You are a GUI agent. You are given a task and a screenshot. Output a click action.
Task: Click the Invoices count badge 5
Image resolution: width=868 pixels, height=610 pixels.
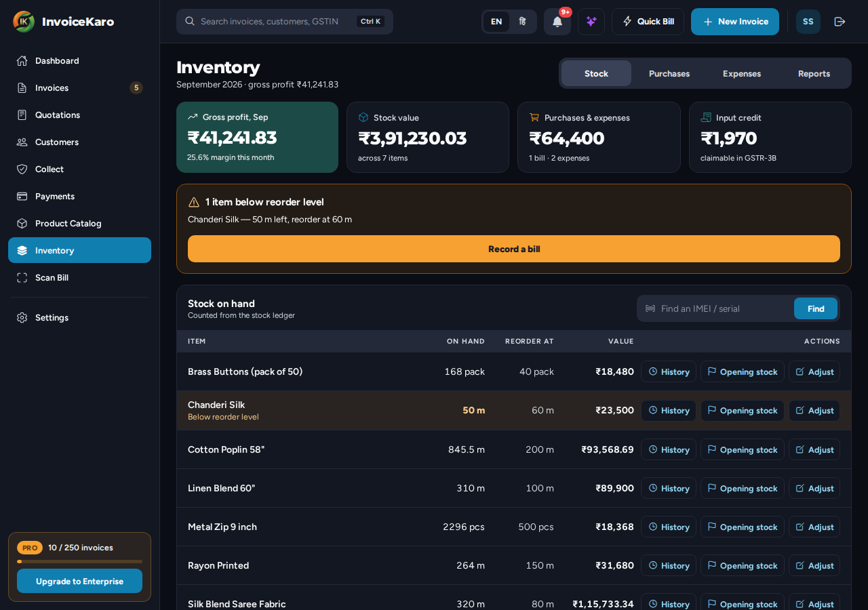pos(136,87)
